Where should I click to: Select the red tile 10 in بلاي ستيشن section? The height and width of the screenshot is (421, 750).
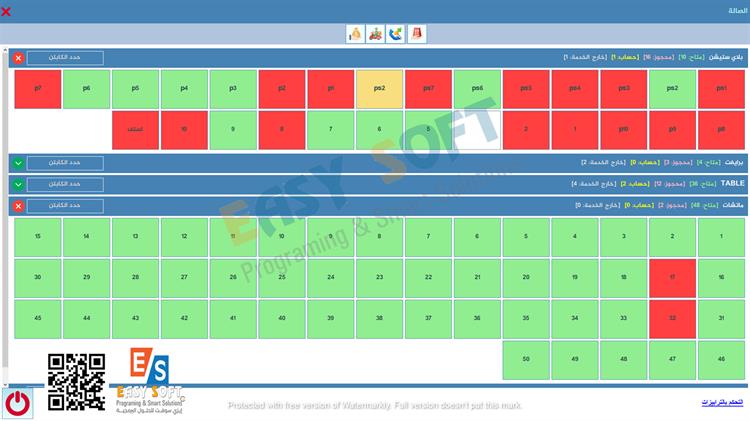coord(184,130)
